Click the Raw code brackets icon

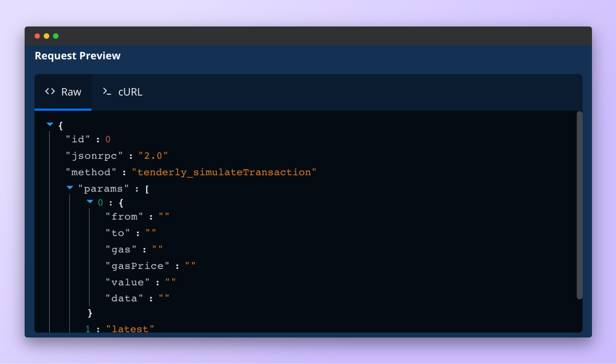click(50, 91)
